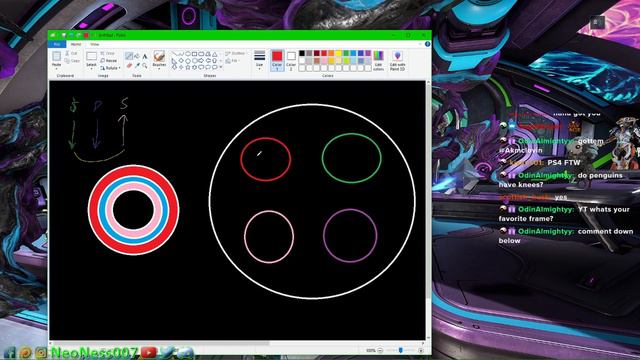Open the Size line thickness dropdown
This screenshot has width=640, height=360.
tap(259, 60)
